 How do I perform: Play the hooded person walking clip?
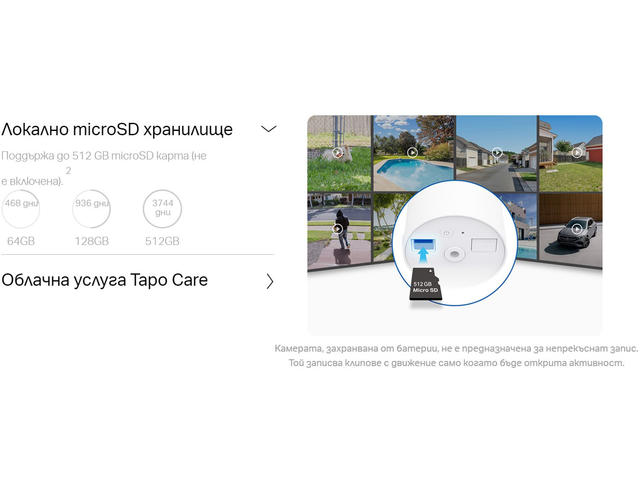point(338,229)
